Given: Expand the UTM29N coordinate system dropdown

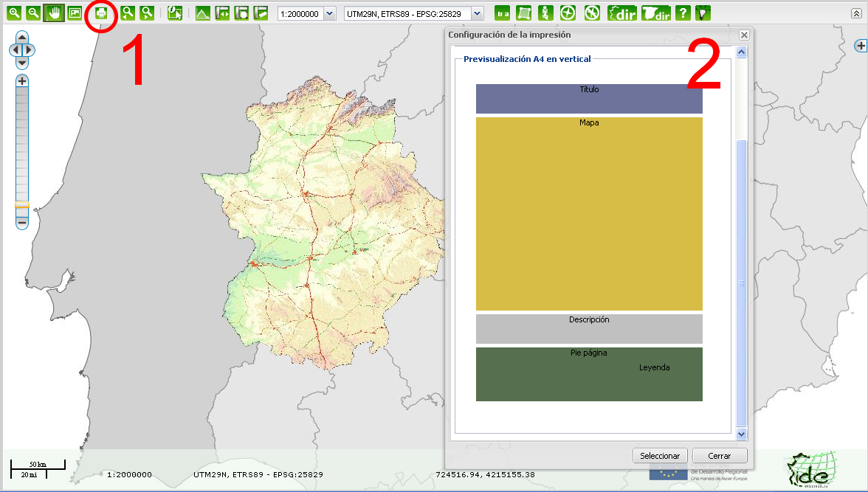Looking at the screenshot, I should tap(477, 13).
